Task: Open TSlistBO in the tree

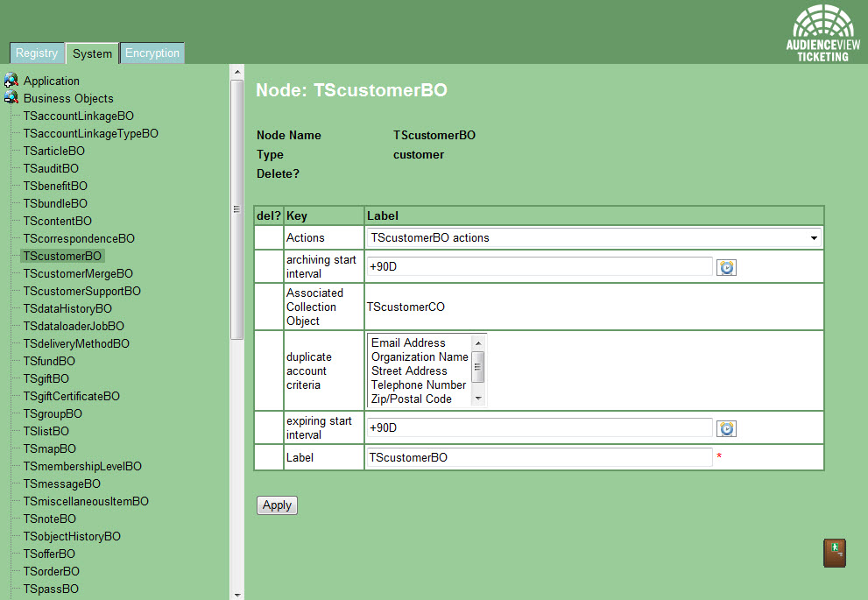Action: click(x=46, y=431)
